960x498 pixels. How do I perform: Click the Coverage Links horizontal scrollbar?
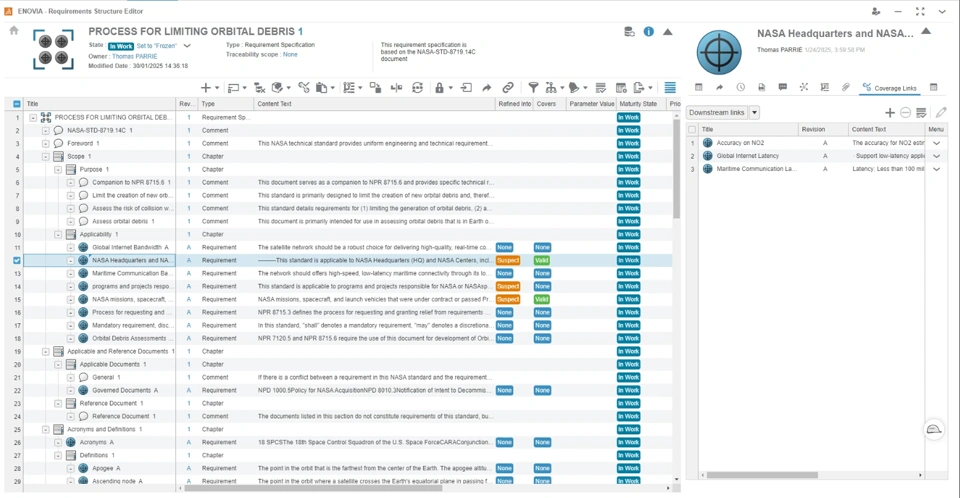762,475
